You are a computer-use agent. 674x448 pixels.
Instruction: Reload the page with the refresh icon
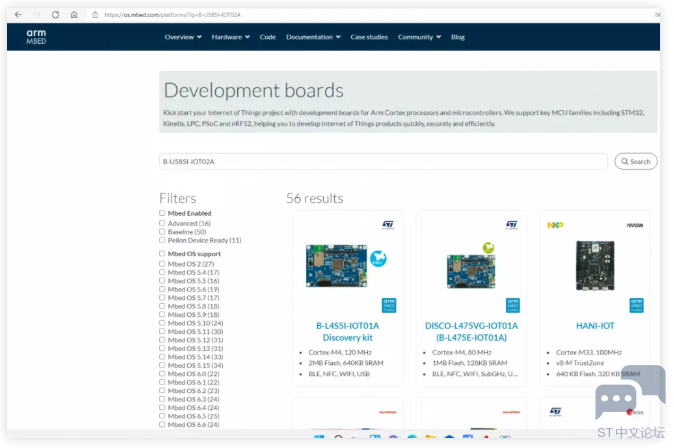(x=55, y=15)
